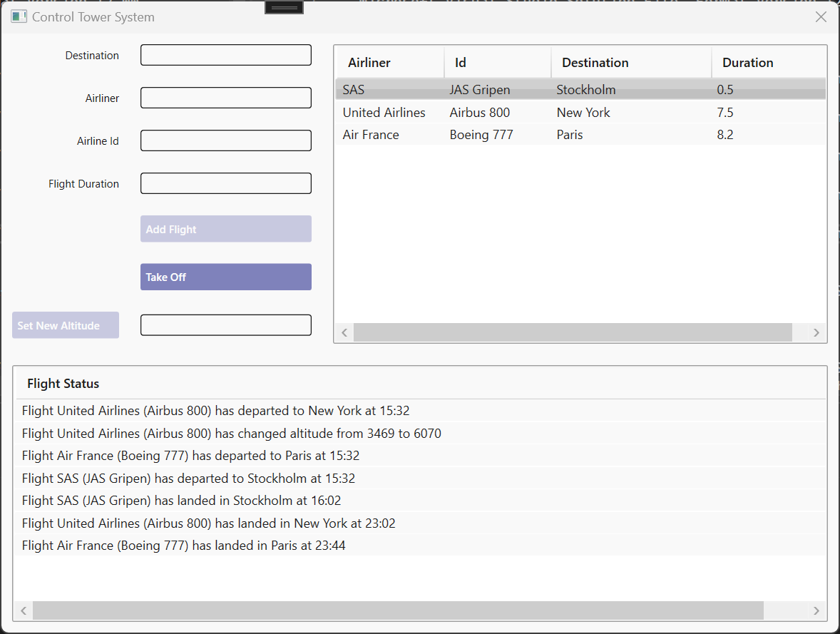Image resolution: width=840 pixels, height=634 pixels.
Task: Select the SAS flight row
Action: pyautogui.click(x=580, y=89)
